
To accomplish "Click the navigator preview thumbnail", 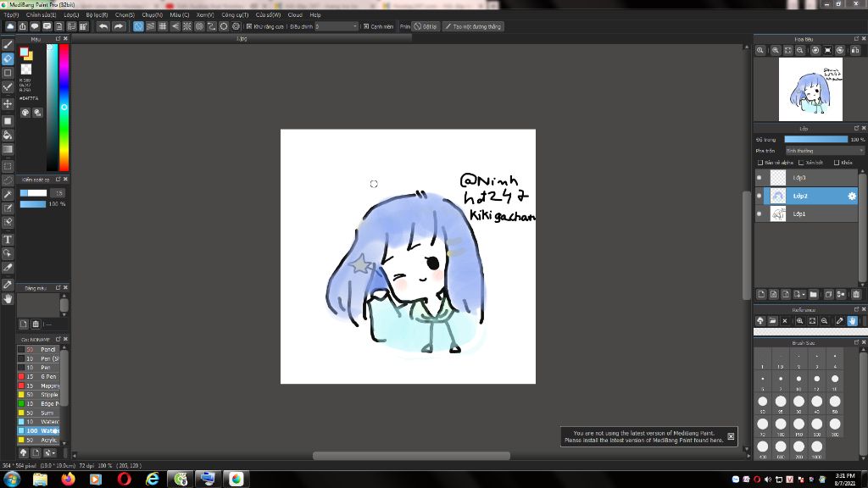I will point(810,90).
